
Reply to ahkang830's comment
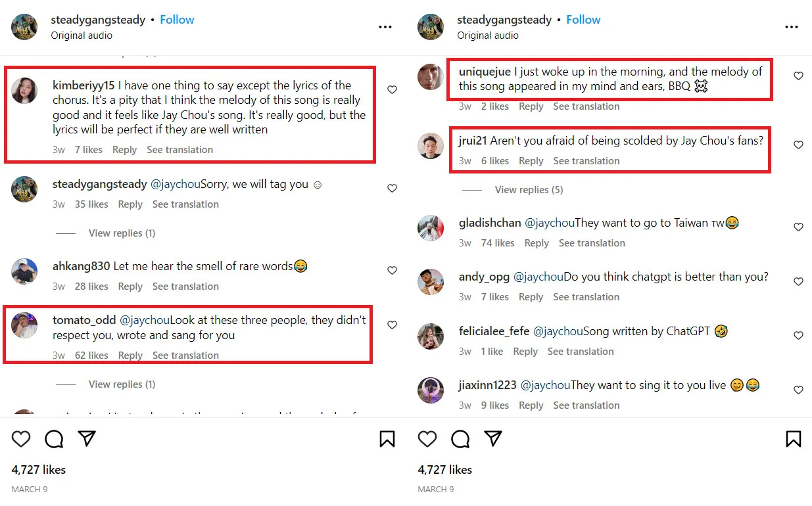click(x=130, y=287)
